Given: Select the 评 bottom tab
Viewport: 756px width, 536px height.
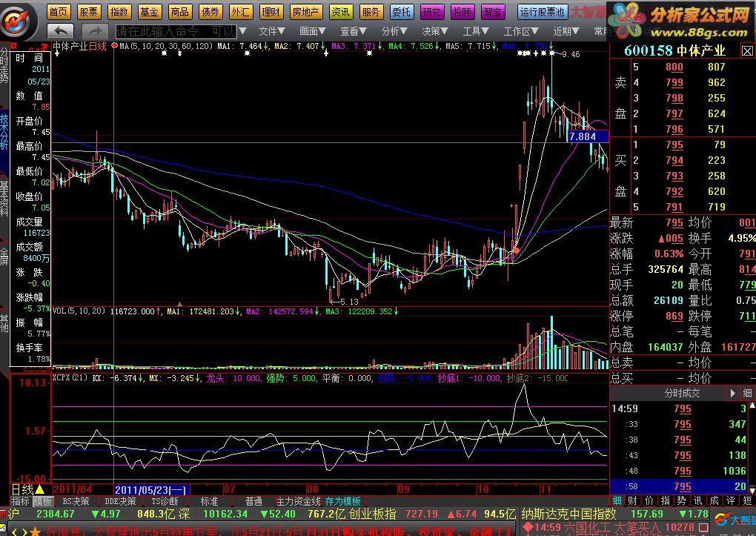Looking at the screenshot, I should click(731, 500).
